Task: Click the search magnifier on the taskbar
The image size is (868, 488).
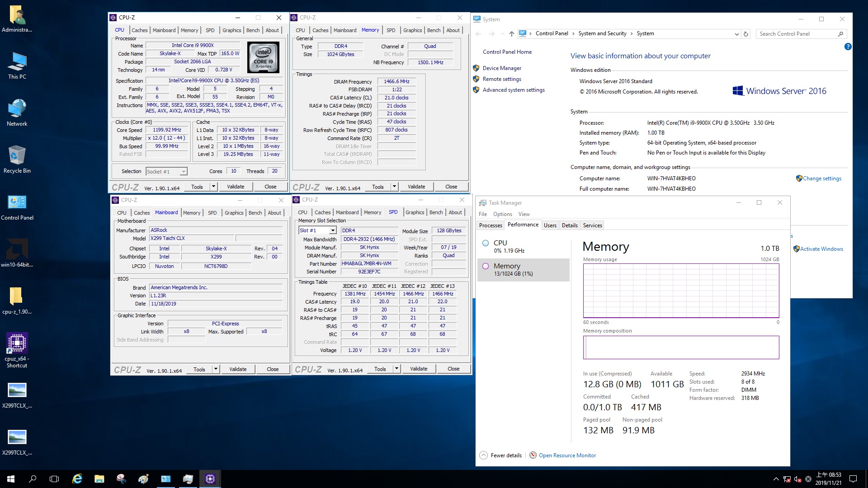Action: 33,479
